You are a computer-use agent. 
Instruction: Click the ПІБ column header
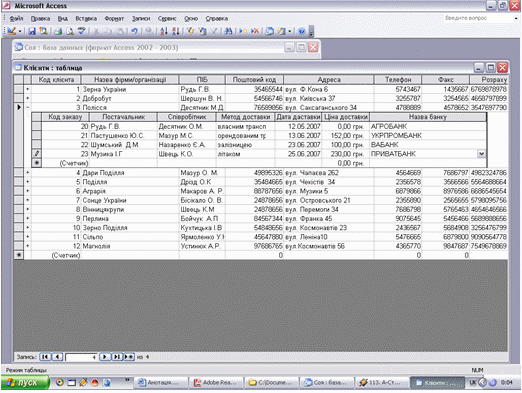click(x=202, y=80)
